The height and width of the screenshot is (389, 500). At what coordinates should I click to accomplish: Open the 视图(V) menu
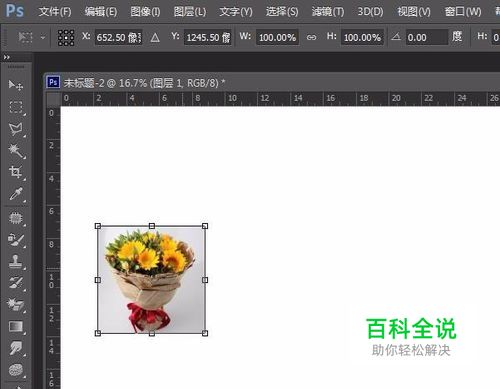tap(414, 12)
